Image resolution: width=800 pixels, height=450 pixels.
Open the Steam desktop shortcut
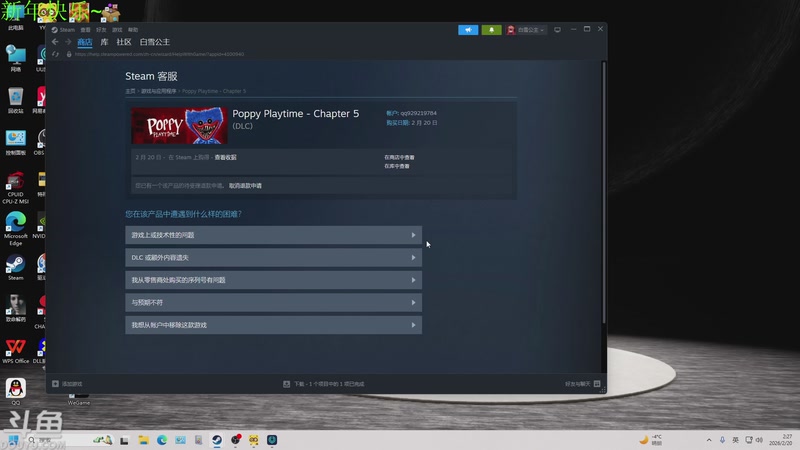[x=15, y=267]
